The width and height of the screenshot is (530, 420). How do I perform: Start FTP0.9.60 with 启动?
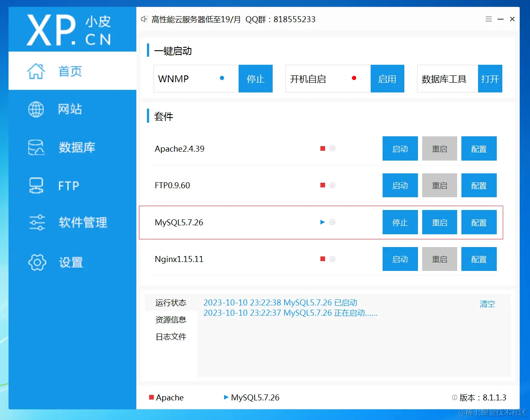click(400, 185)
